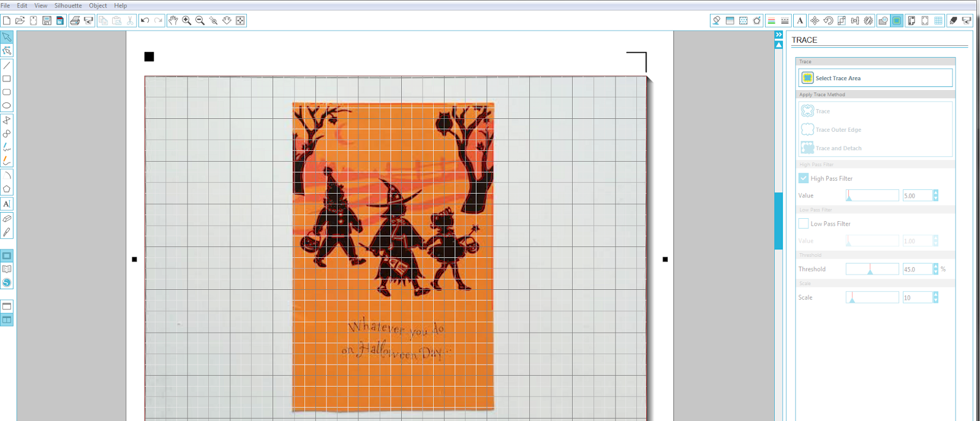The width and height of the screenshot is (980, 421).
Task: Click the Save floppy disk icon
Action: click(47, 20)
